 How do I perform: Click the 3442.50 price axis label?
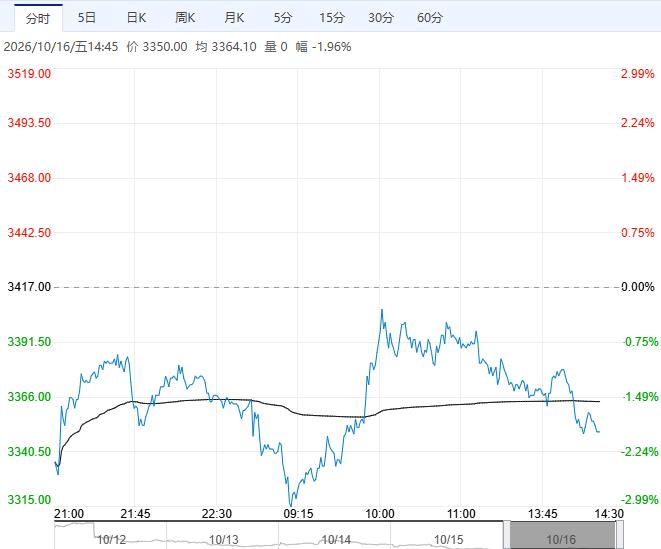pyautogui.click(x=29, y=232)
